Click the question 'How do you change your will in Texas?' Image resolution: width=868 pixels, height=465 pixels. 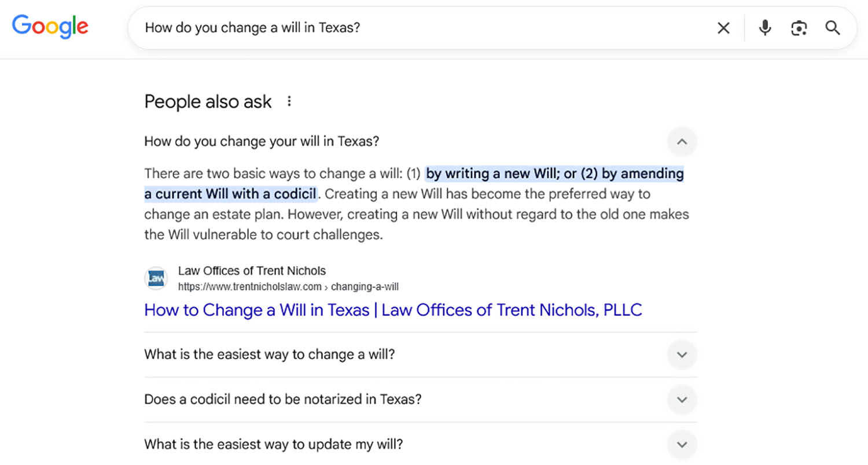tap(262, 142)
